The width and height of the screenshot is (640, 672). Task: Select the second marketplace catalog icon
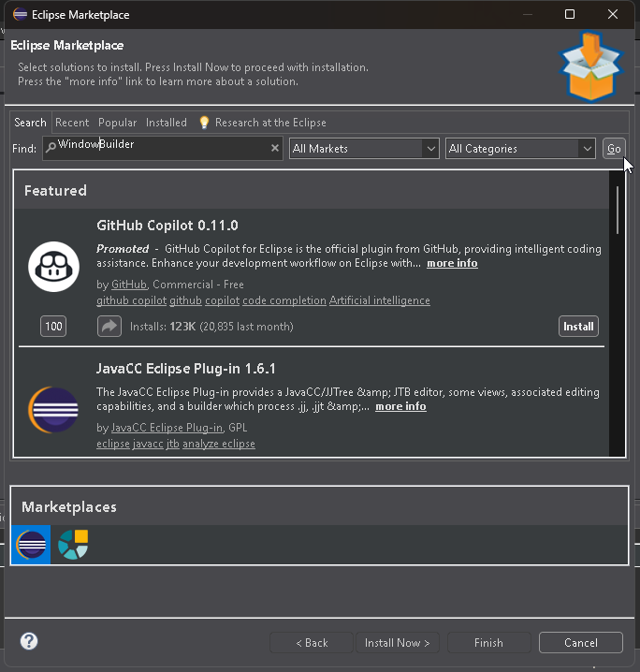[x=73, y=545]
